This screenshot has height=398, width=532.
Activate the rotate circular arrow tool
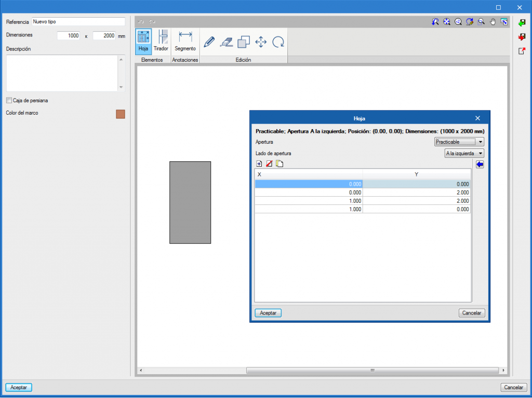[x=278, y=42]
